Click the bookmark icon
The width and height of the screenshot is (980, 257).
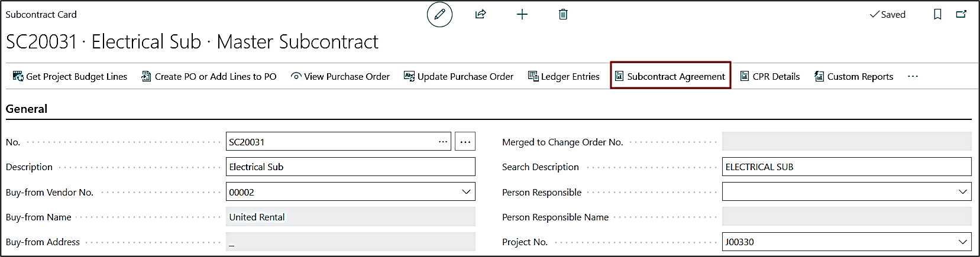click(x=937, y=15)
